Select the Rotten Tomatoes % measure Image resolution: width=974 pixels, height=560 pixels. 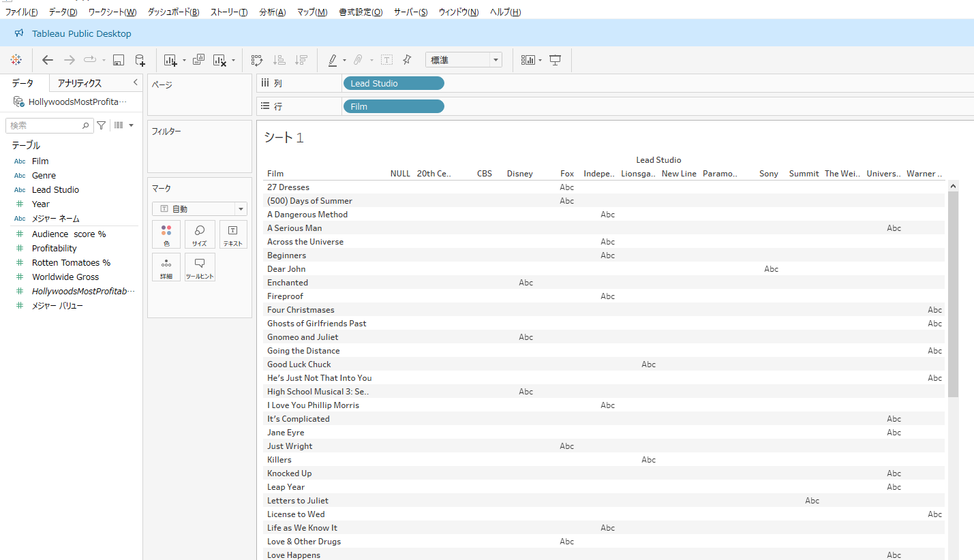(x=71, y=262)
